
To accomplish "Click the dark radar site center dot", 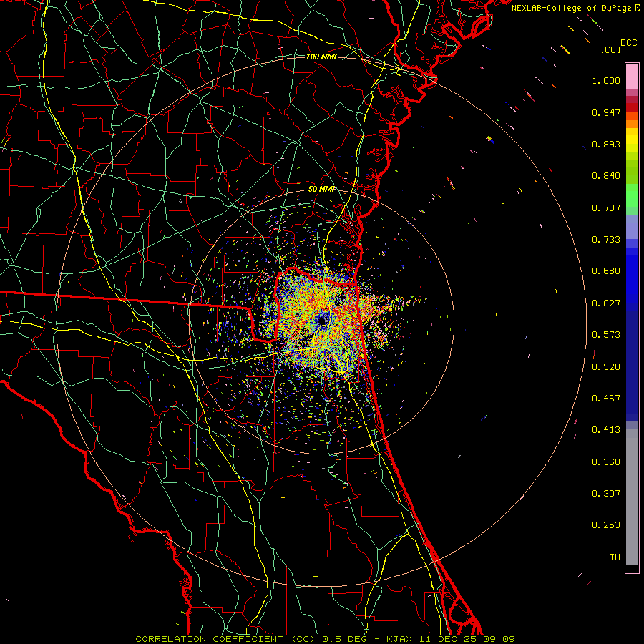I will [x=323, y=321].
